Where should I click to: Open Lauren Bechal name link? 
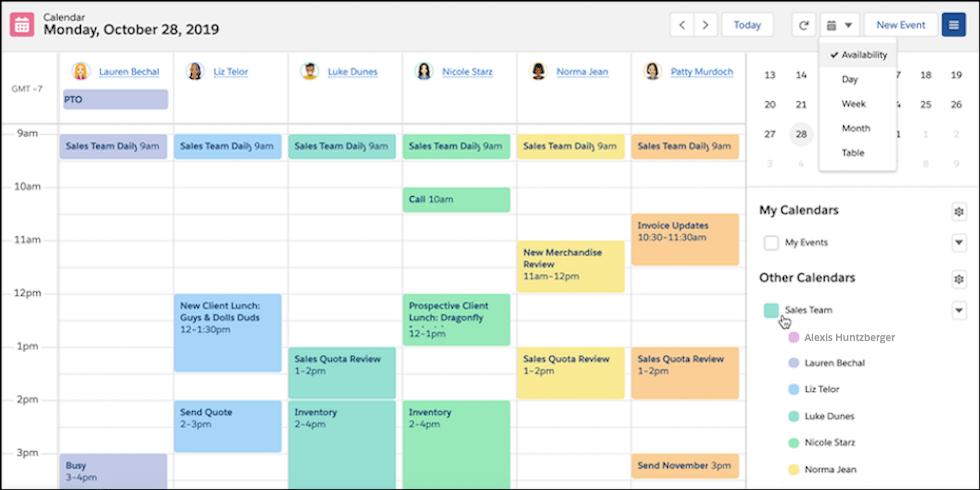pos(129,72)
